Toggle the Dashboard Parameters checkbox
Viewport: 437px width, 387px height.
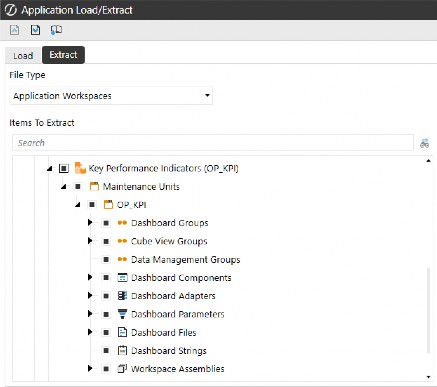[x=106, y=314]
